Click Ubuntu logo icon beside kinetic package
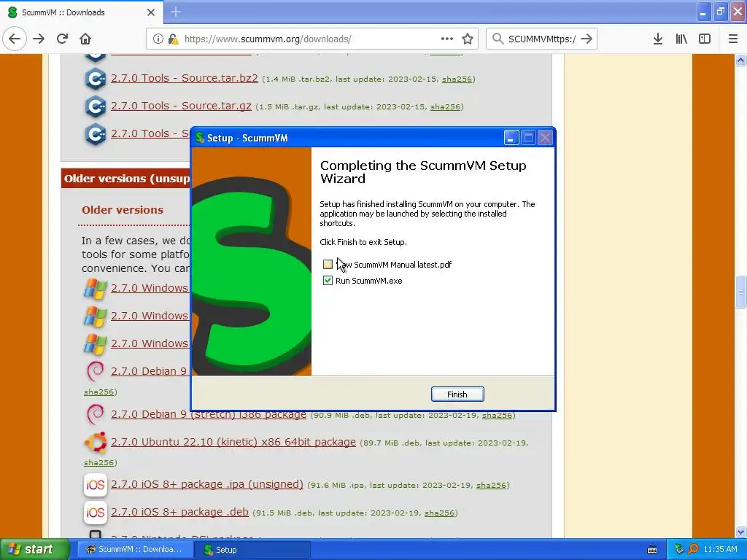Screen dimensions: 747x560 click(96, 443)
